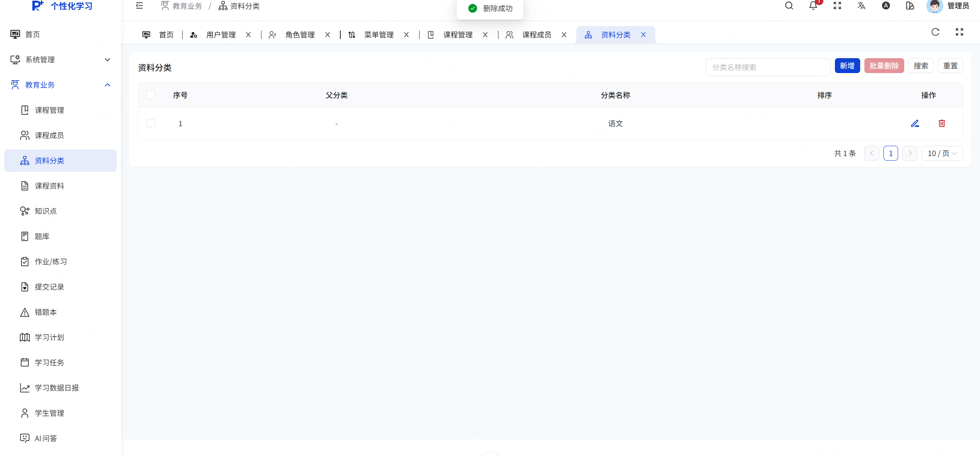
Task: Toggle fullscreen icon in top header
Action: coord(837,6)
